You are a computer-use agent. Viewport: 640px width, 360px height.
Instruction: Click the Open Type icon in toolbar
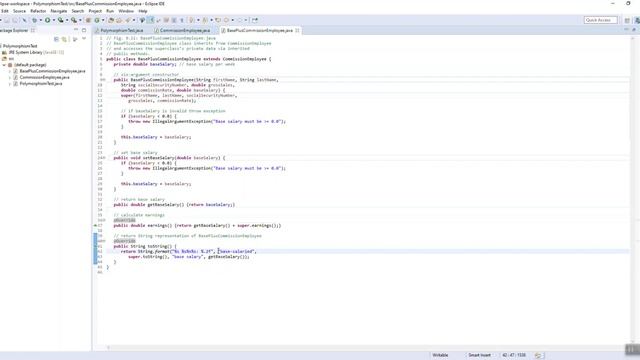[111, 20]
